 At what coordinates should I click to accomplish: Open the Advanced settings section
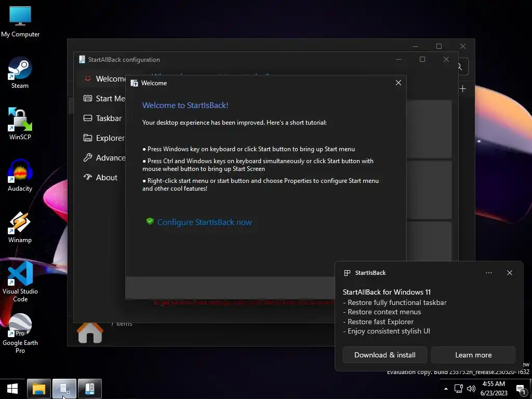point(104,157)
